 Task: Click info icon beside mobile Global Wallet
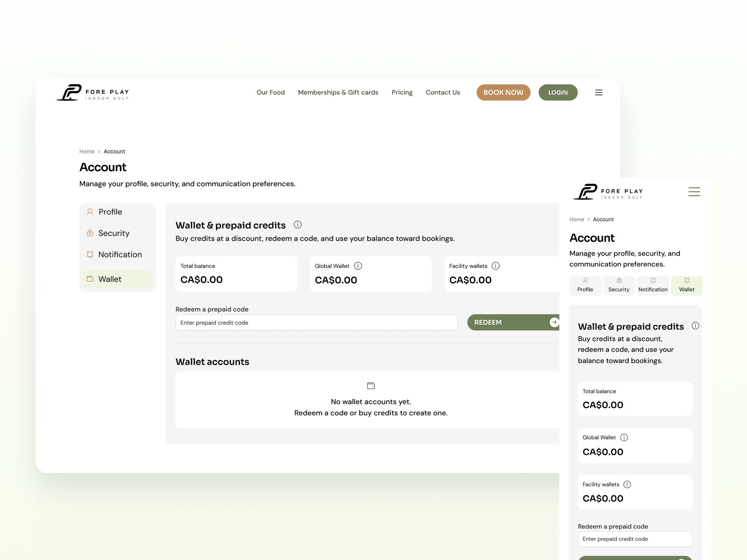coord(624,437)
